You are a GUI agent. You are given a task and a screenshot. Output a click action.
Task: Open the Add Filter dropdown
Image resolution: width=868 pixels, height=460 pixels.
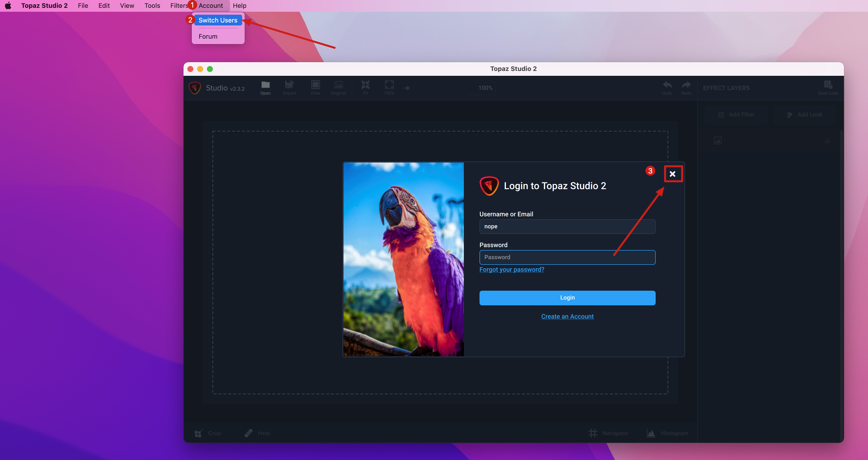736,115
